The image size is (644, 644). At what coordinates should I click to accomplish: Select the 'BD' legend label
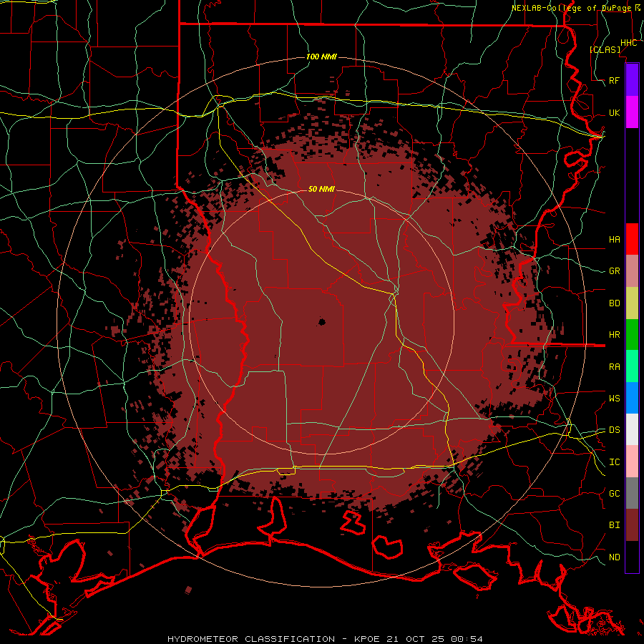pyautogui.click(x=614, y=303)
